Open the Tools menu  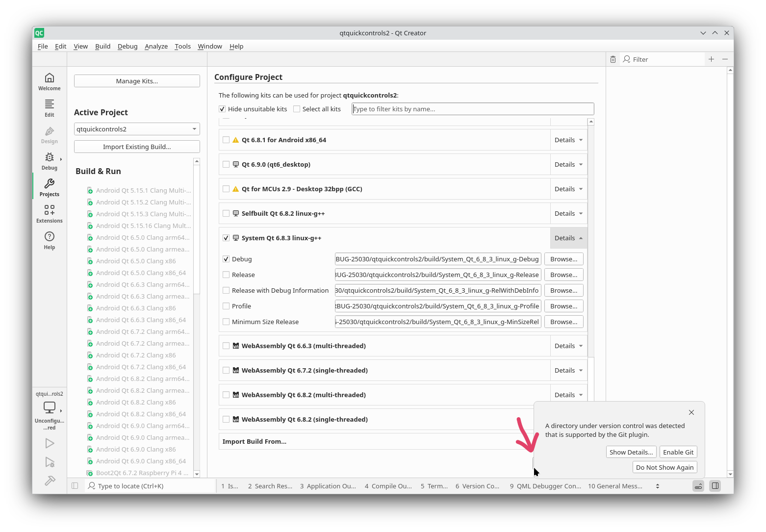[182, 46]
